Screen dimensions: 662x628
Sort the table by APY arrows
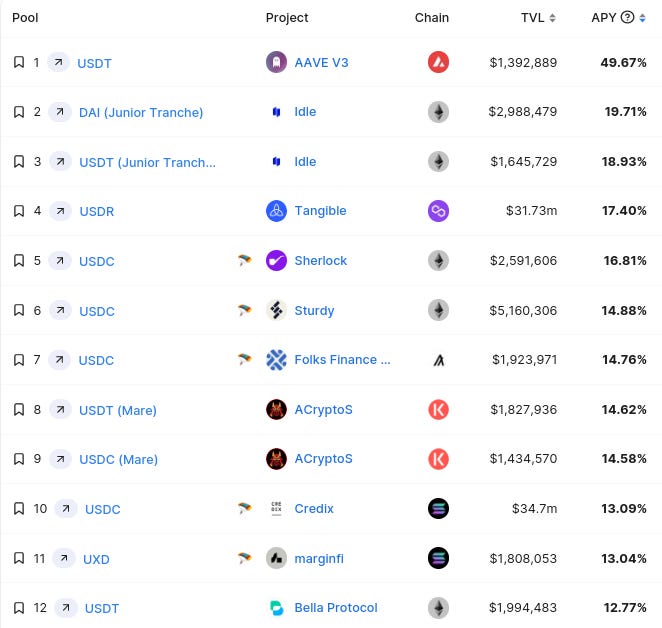pos(642,18)
